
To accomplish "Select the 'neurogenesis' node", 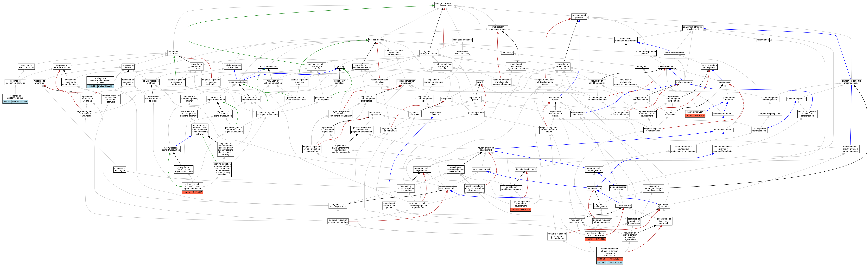I will 724,82.
